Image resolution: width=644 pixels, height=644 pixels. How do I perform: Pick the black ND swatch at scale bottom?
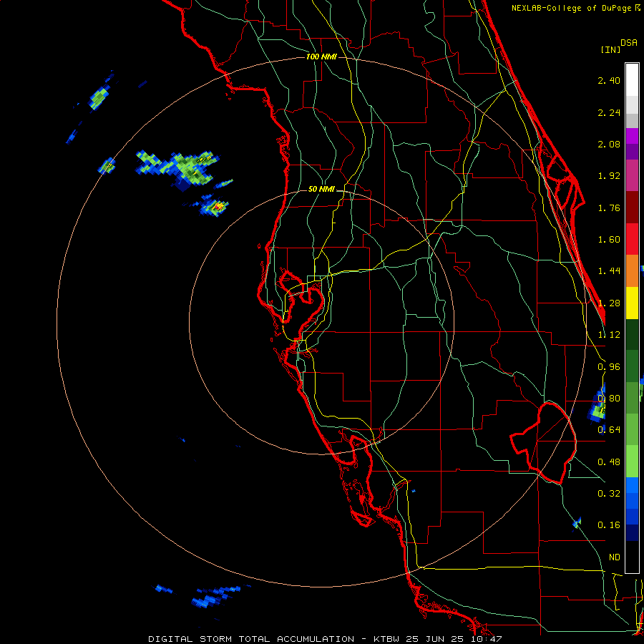point(632,557)
